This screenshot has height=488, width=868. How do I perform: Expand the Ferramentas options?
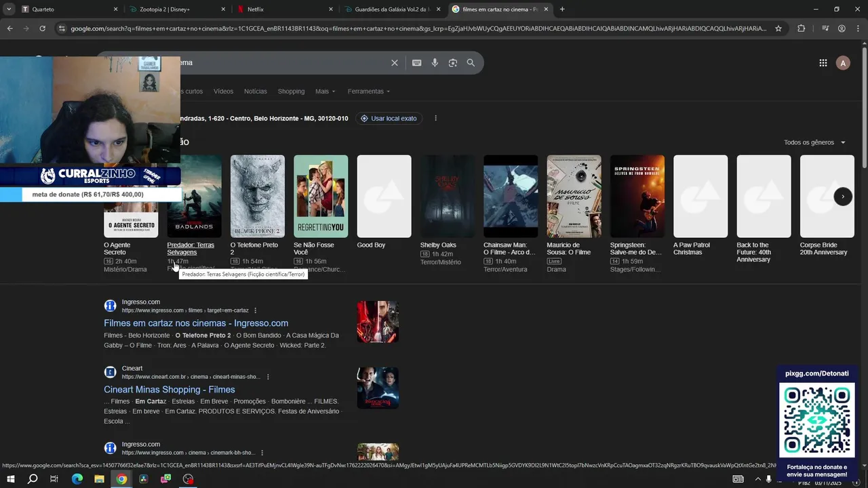(369, 91)
